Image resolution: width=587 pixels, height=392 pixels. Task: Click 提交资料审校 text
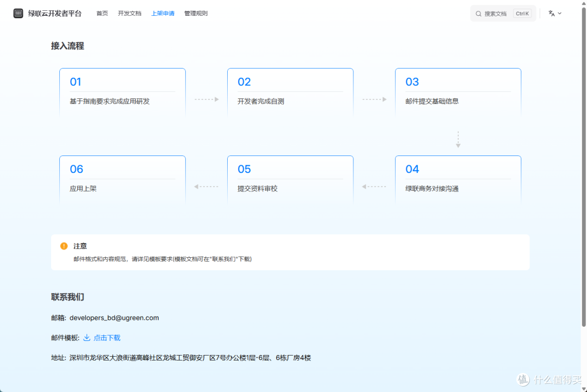pyautogui.click(x=258, y=189)
